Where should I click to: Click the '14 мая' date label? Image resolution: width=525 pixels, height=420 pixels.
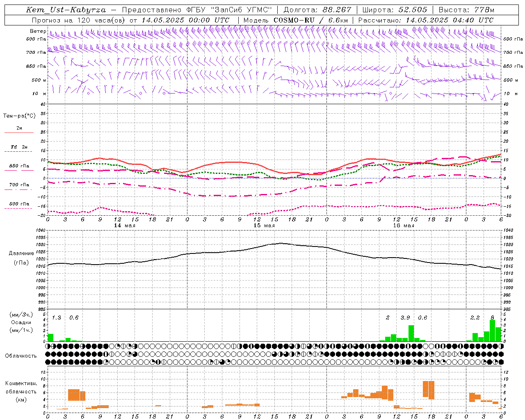pos(125,226)
